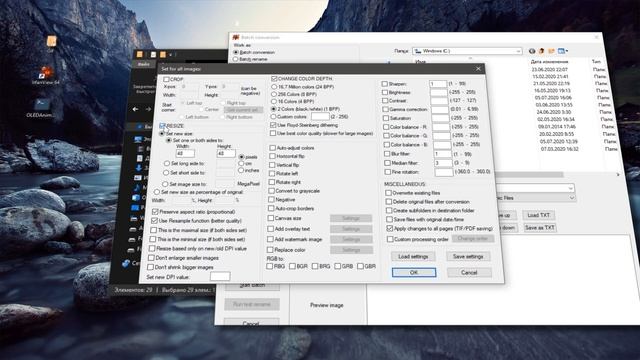Click the Load settings button
This screenshot has height=360, width=640.
(413, 256)
